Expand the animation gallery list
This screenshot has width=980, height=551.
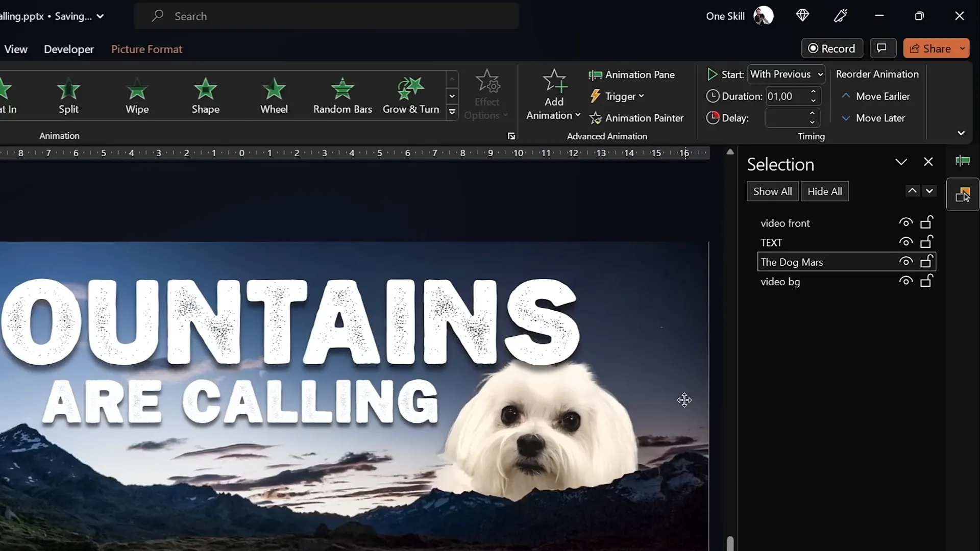452,112
